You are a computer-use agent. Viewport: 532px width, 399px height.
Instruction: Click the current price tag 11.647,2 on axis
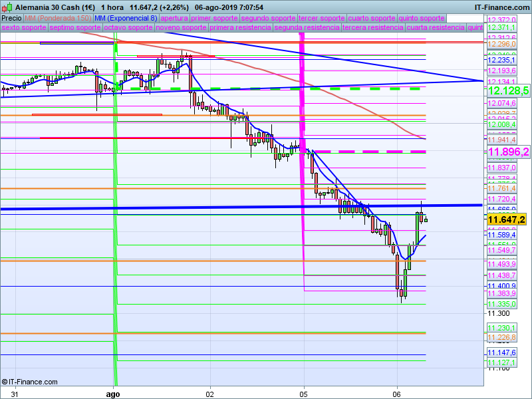tap(506, 219)
